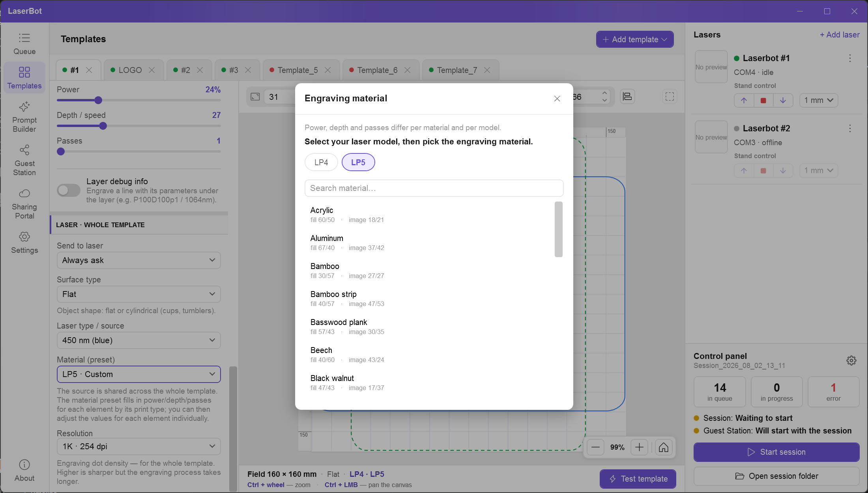Viewport: 868px width, 493px height.
Task: Open Laserbot #1 stand step dropdown
Action: pyautogui.click(x=819, y=100)
